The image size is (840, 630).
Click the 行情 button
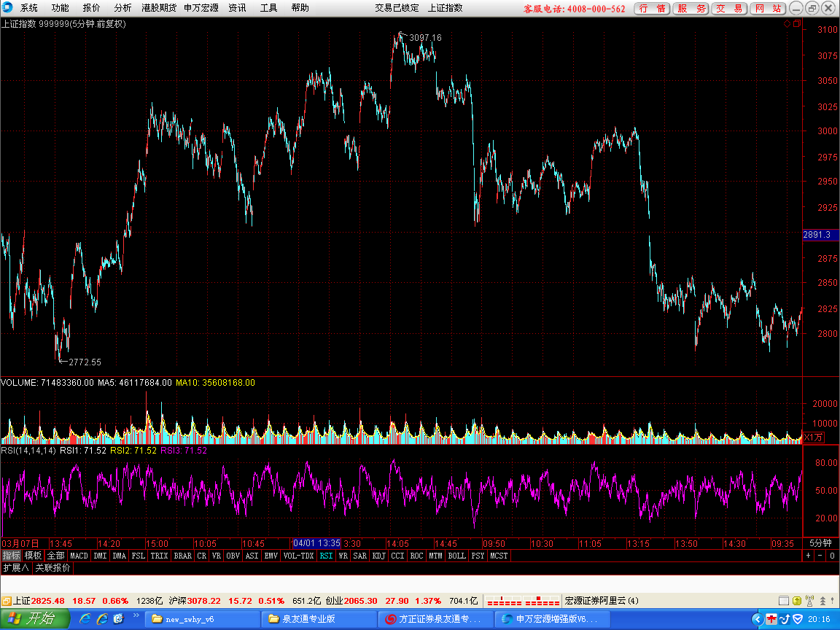coord(652,9)
